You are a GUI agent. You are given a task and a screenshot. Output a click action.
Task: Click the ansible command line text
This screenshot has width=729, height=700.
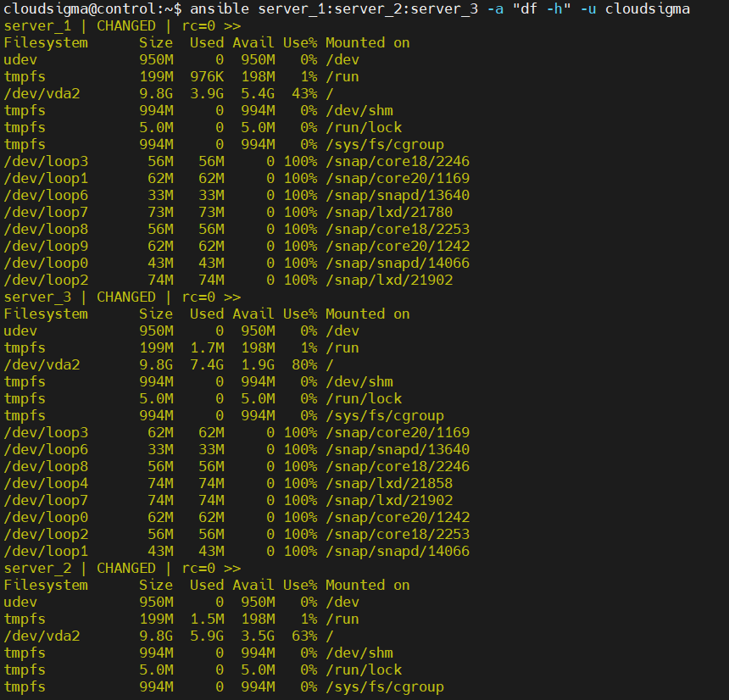pyautogui.click(x=440, y=8)
